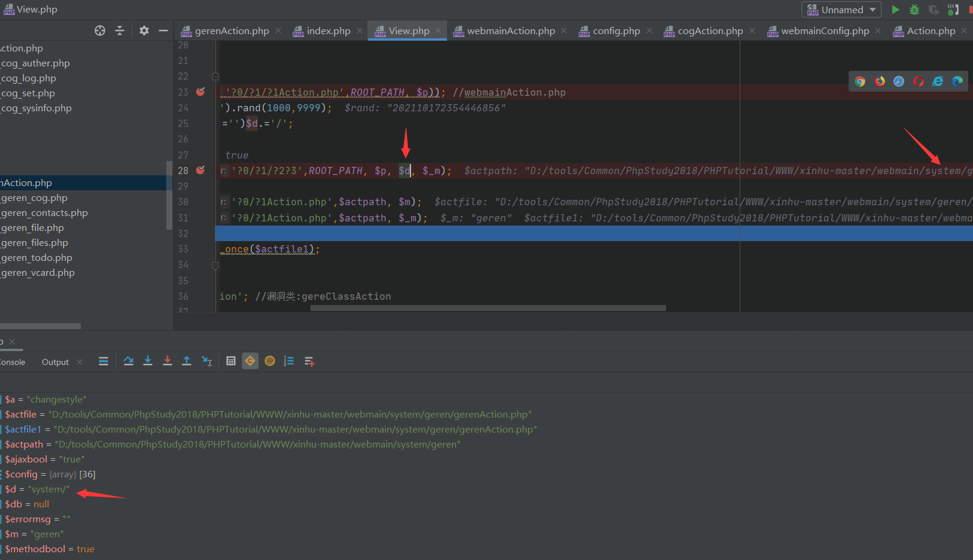This screenshot has height=560, width=973.
Task: Select cog_sysinfo.php in project tree
Action: (37, 108)
